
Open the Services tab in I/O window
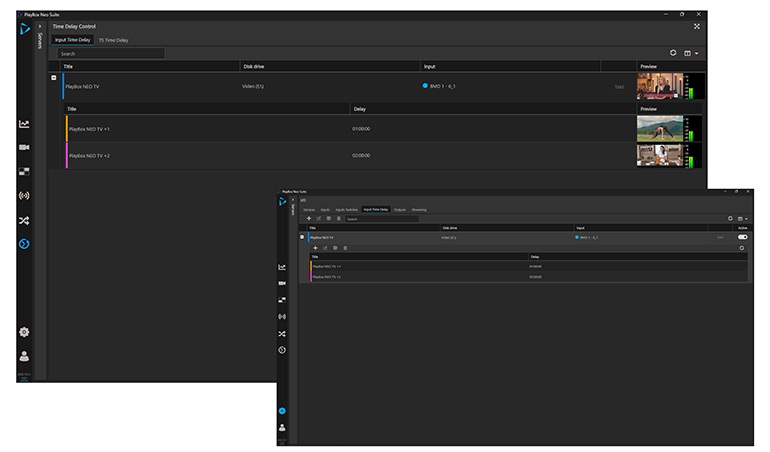tap(309, 210)
